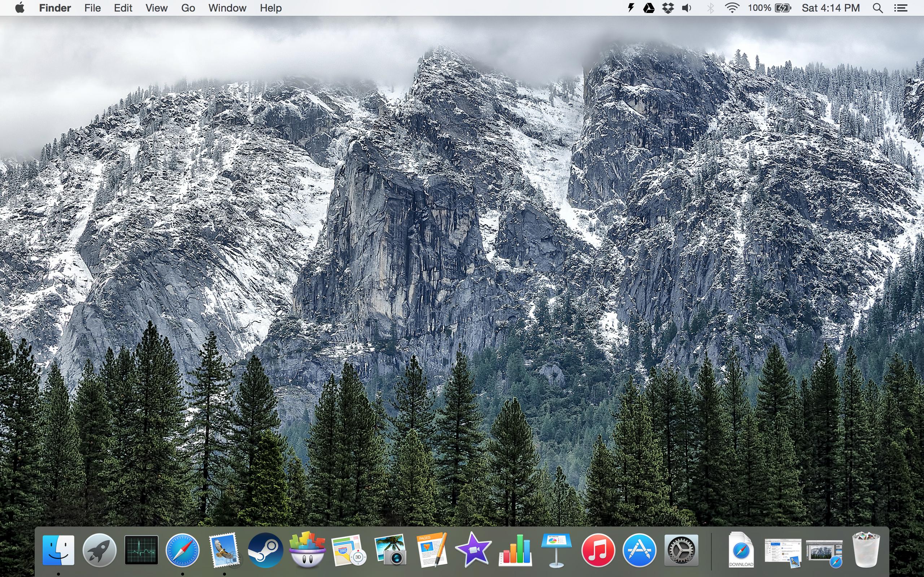Open Launchpad from the Dock
The height and width of the screenshot is (577, 924).
pyautogui.click(x=99, y=550)
